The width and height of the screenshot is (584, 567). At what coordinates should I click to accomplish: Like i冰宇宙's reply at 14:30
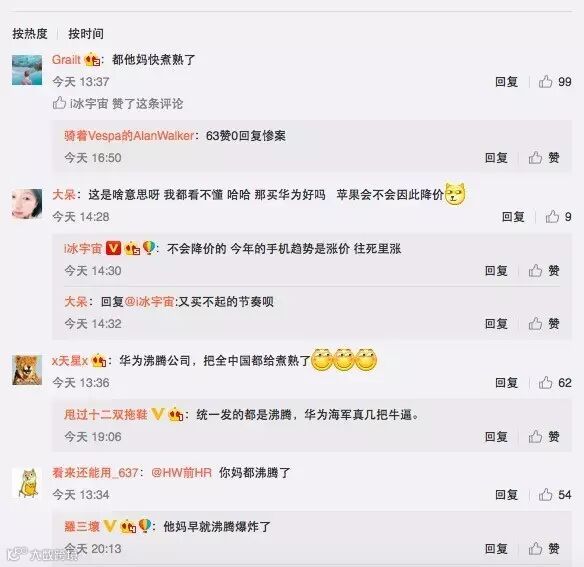(544, 270)
